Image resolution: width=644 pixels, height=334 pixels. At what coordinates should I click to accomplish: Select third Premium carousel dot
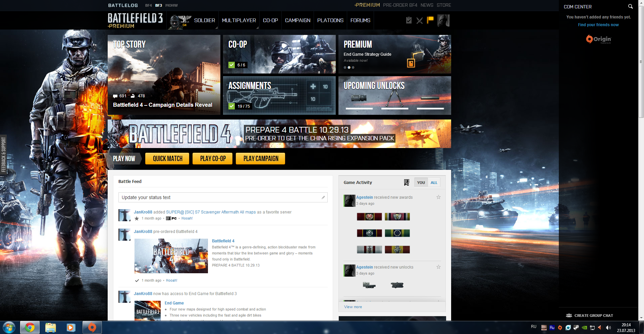click(353, 67)
